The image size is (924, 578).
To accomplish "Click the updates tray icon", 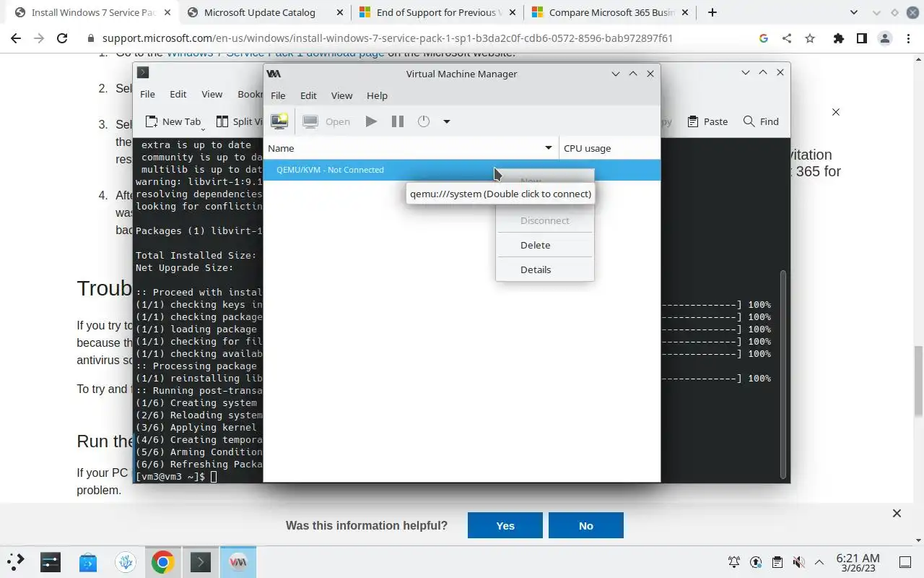I will click(756, 562).
